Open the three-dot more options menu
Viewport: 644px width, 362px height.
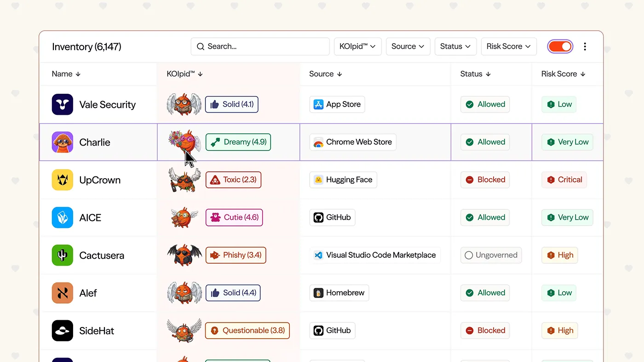[585, 46]
